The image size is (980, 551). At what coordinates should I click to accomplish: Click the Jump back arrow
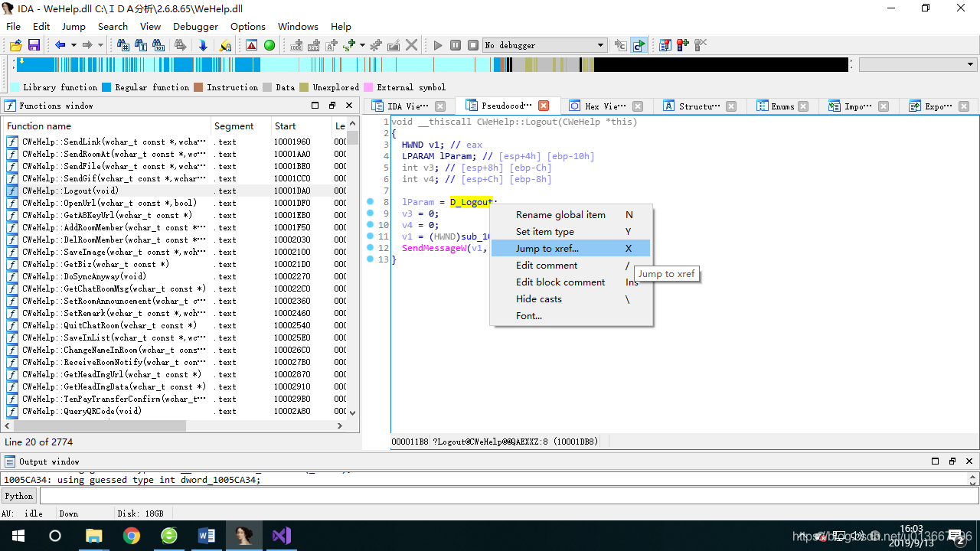click(x=60, y=45)
